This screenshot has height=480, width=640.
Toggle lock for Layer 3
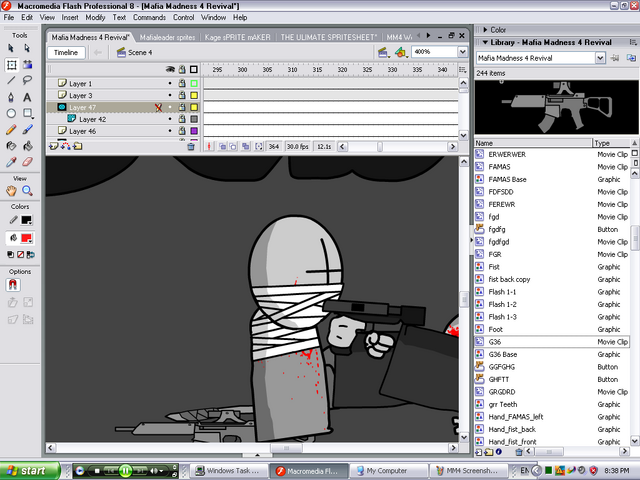click(x=182, y=95)
